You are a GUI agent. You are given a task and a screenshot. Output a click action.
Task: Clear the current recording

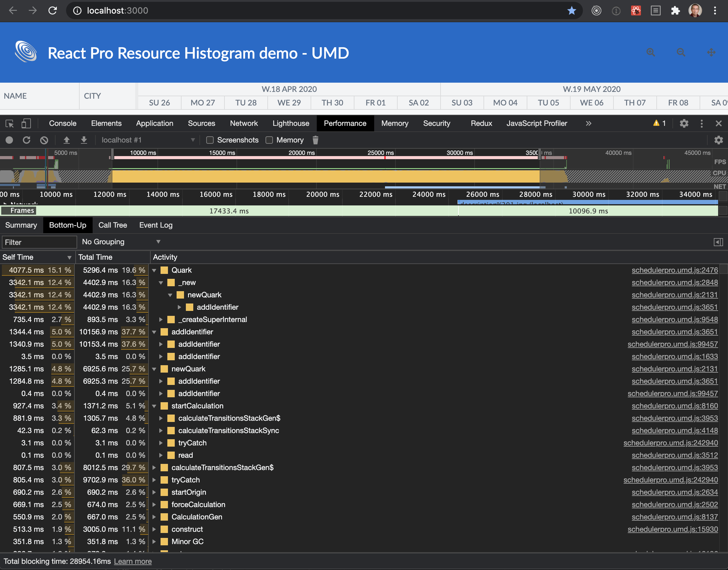[44, 140]
